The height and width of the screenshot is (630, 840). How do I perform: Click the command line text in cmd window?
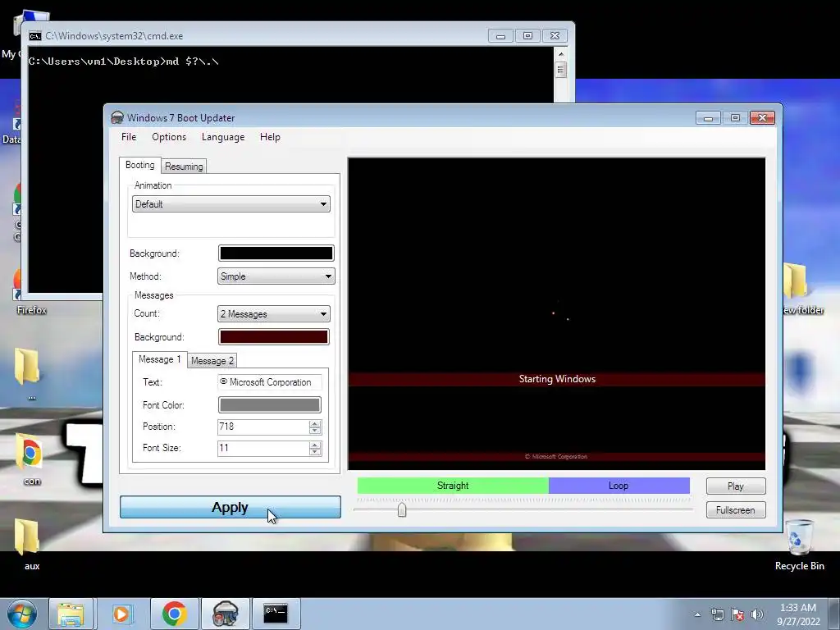click(123, 62)
